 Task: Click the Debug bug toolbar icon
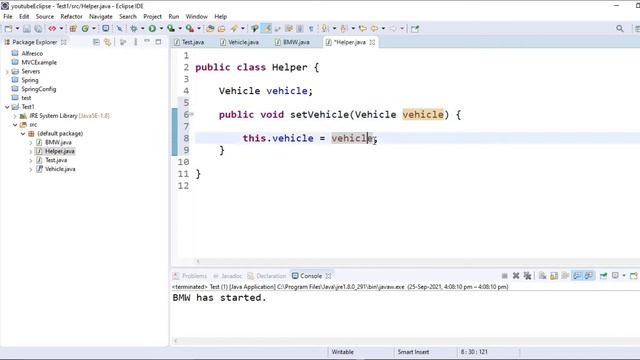133,29
